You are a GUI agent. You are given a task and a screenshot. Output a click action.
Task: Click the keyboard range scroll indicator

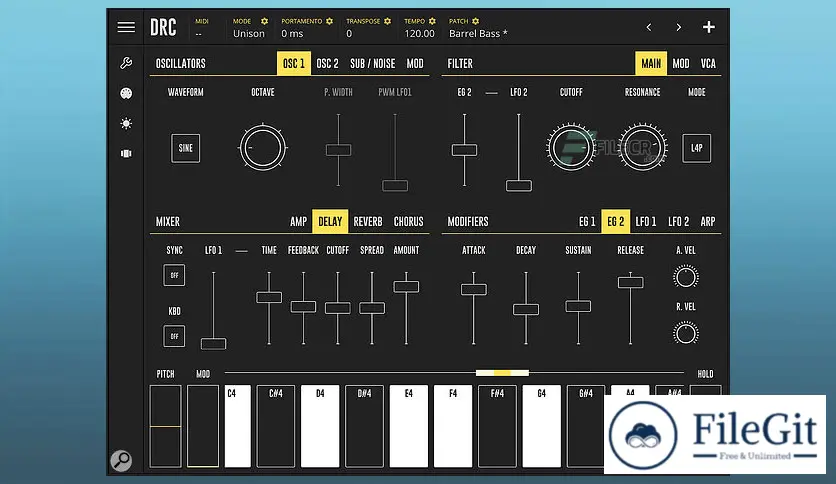coord(502,373)
